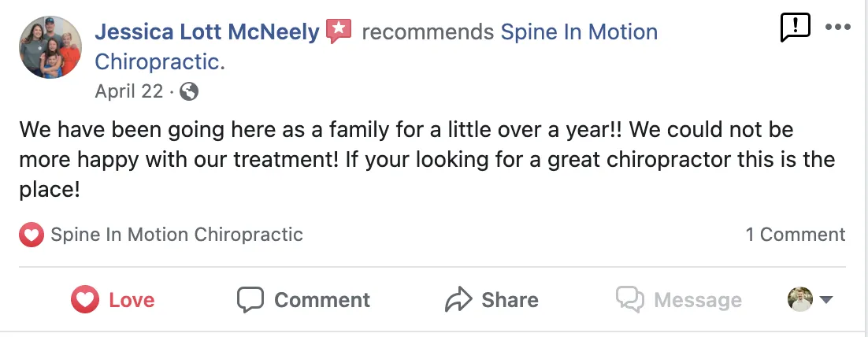Click the small profile avatar to switch identity

(x=799, y=299)
